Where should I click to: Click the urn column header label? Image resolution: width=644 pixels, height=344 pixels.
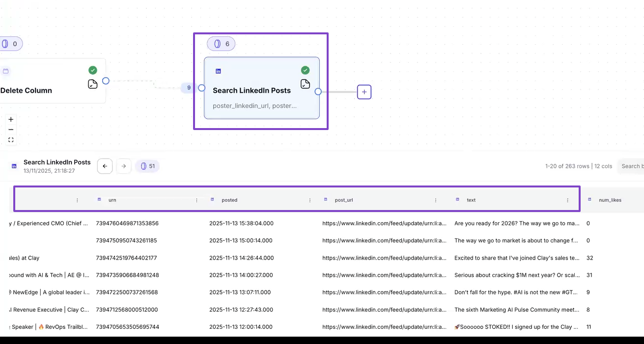tap(112, 200)
